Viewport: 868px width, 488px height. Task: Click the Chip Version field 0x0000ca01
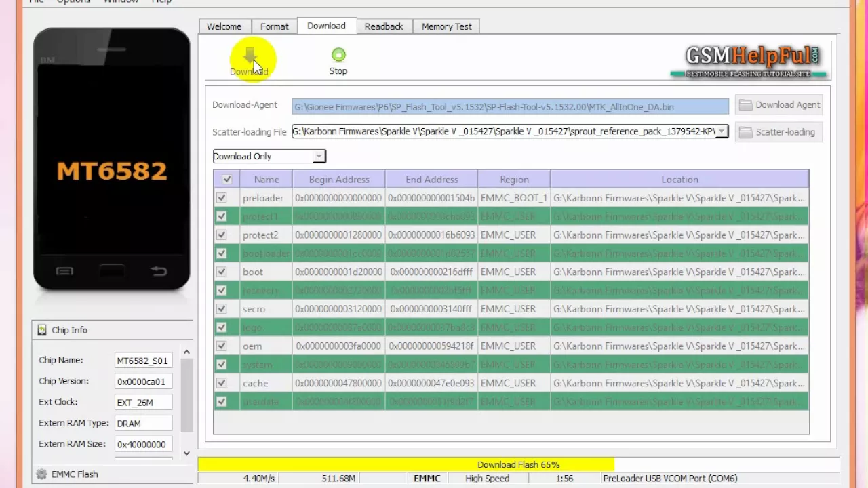point(143,382)
